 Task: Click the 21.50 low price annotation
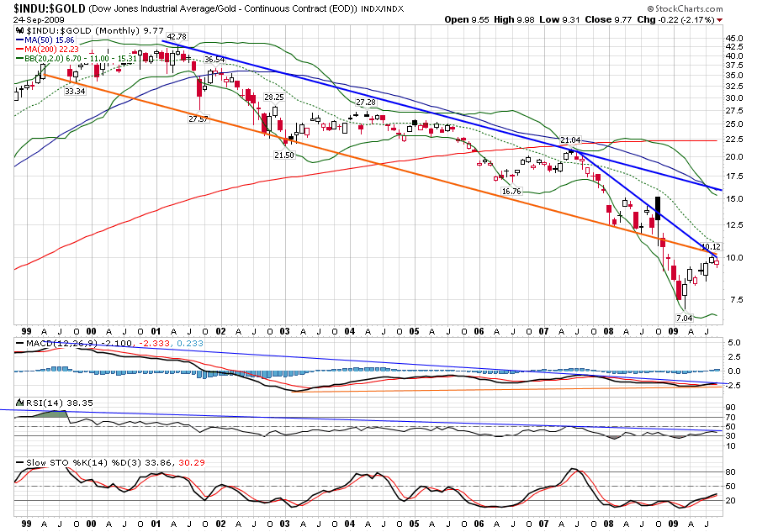[x=284, y=155]
